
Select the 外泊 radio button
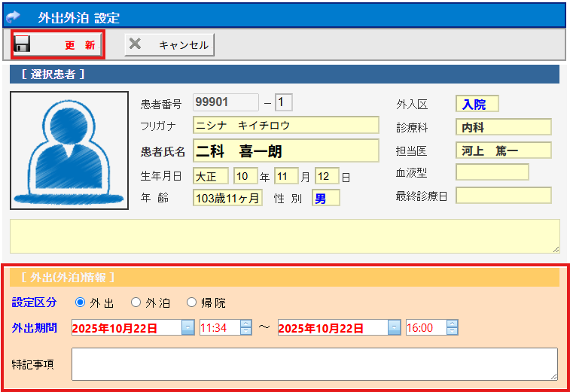(136, 302)
